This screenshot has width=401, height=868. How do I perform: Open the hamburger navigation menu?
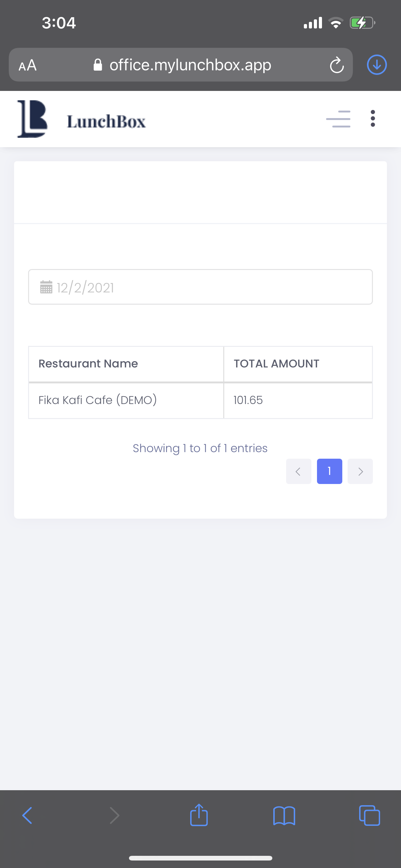[x=338, y=119]
